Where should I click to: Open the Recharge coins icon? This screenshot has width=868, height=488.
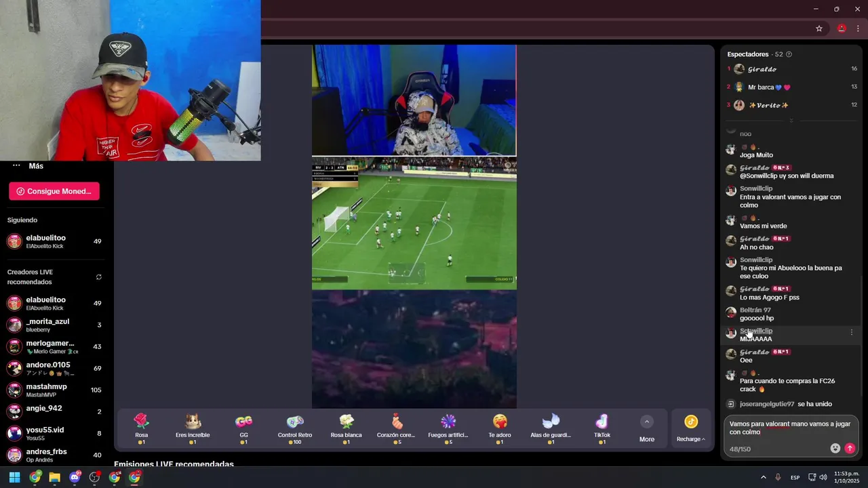click(691, 422)
